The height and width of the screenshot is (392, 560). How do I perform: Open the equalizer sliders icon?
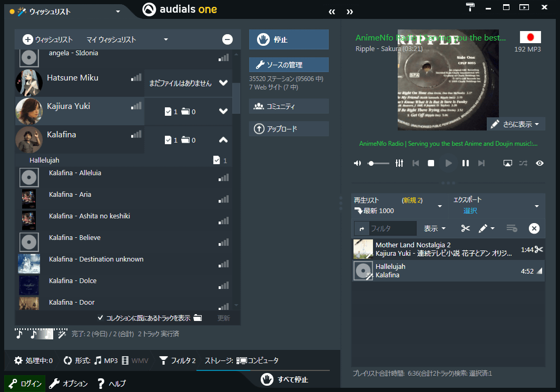(x=399, y=163)
